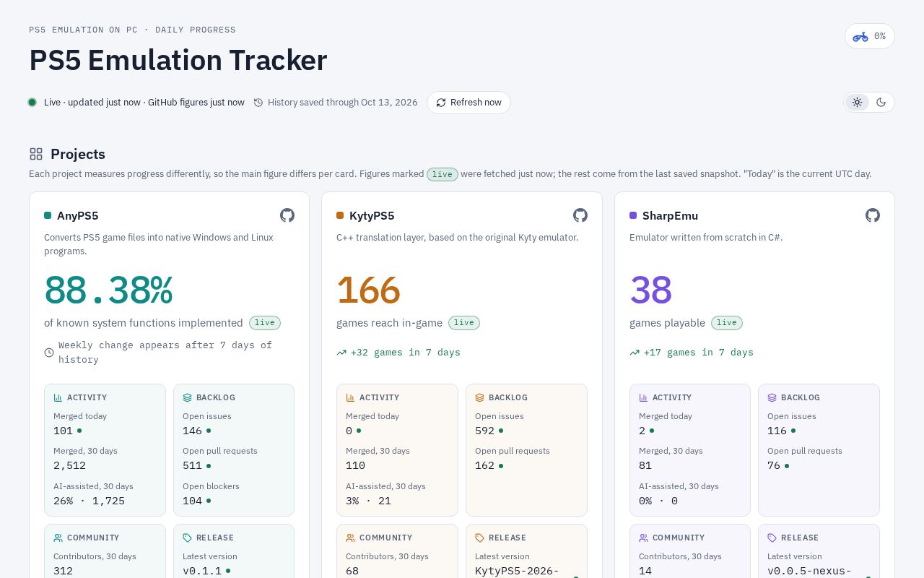Click AnyPS5 contributors value 312
The height and width of the screenshot is (578, 924).
(x=63, y=571)
